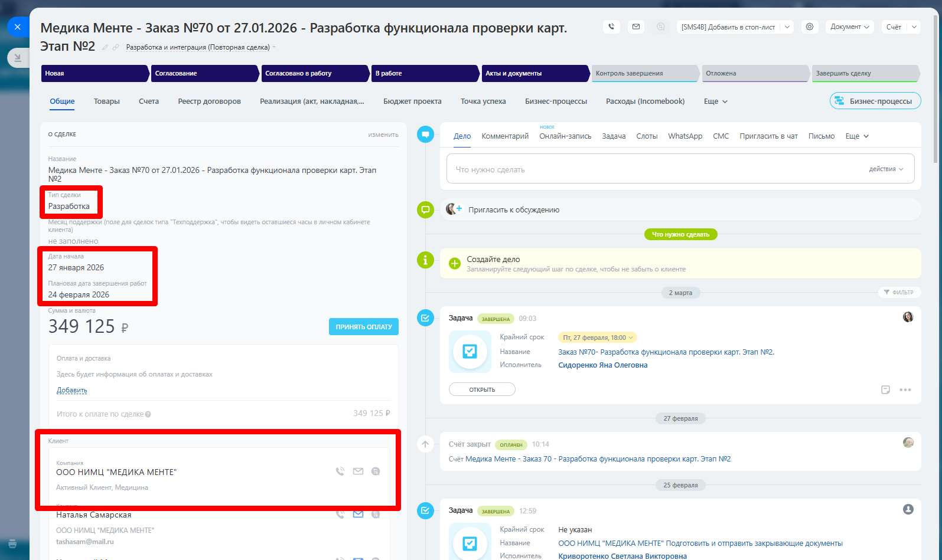Expand the Документ dropdown

pyautogui.click(x=849, y=27)
